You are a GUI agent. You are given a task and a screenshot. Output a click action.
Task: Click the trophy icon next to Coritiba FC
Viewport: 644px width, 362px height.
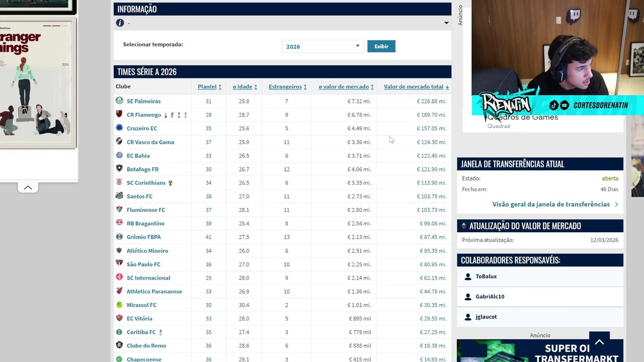coord(160,332)
